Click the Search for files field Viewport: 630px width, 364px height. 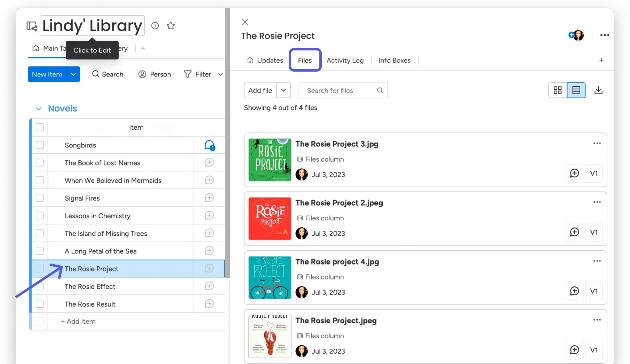click(x=343, y=90)
